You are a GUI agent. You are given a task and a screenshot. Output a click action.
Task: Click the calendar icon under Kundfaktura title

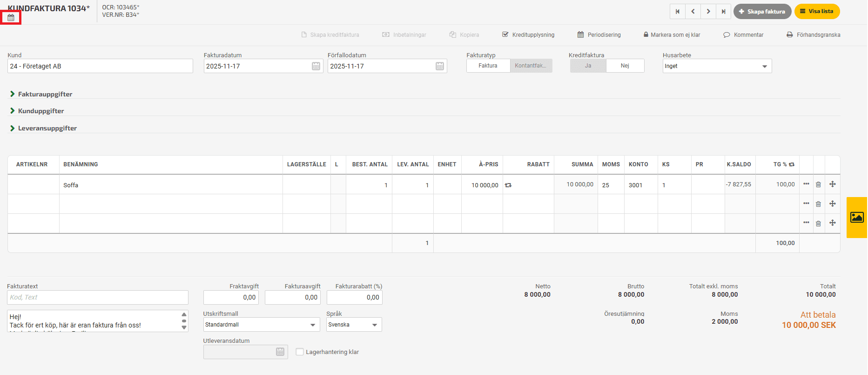click(11, 18)
